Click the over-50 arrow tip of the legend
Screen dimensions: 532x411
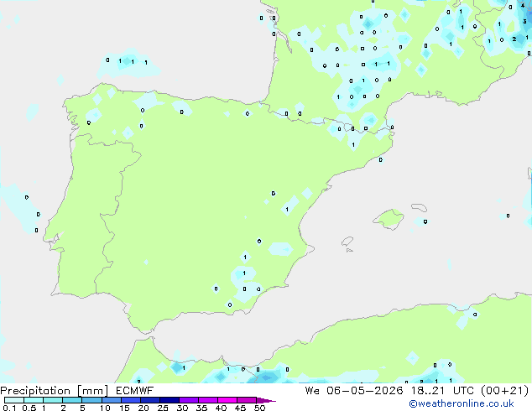266,401
